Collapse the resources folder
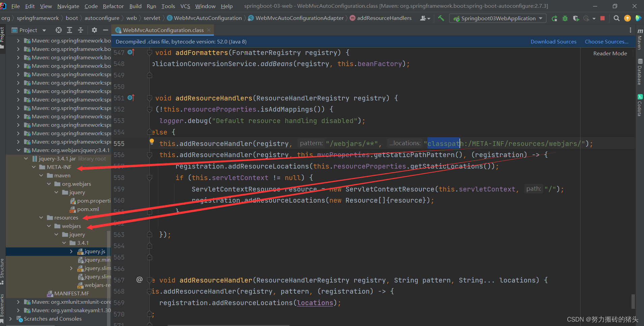Image resolution: width=644 pixels, height=326 pixels. click(41, 217)
